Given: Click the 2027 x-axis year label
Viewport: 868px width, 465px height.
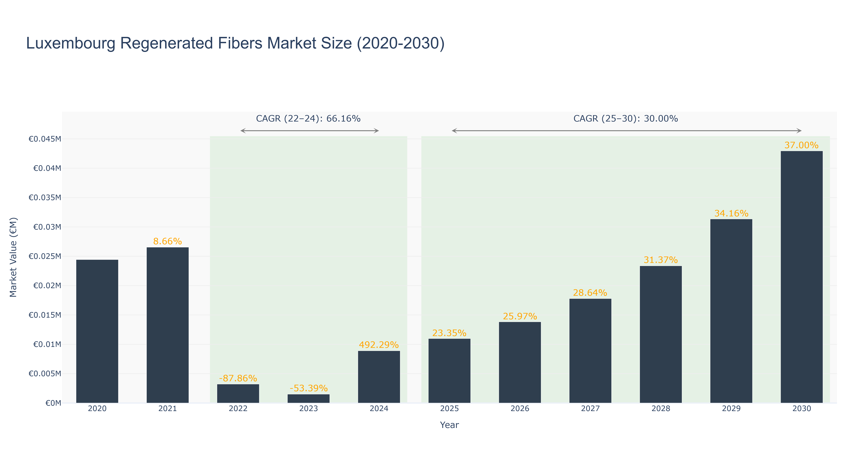Looking at the screenshot, I should click(590, 409).
